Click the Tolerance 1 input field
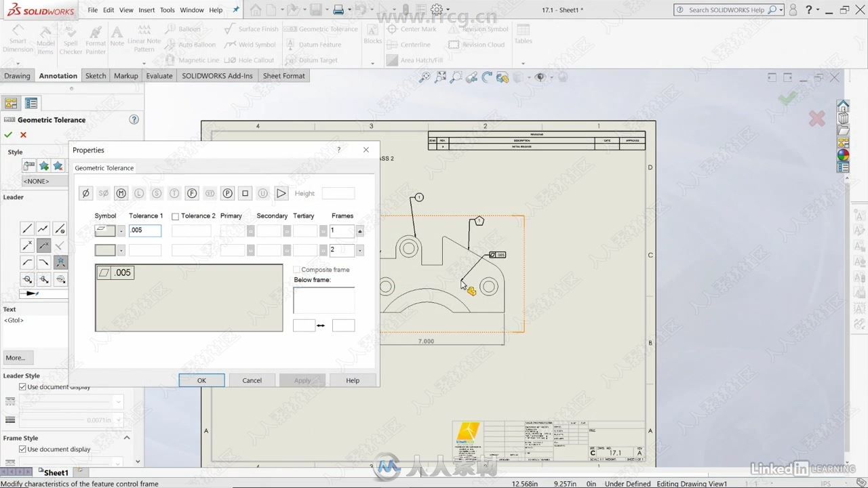This screenshot has width=868, height=488. coord(145,230)
